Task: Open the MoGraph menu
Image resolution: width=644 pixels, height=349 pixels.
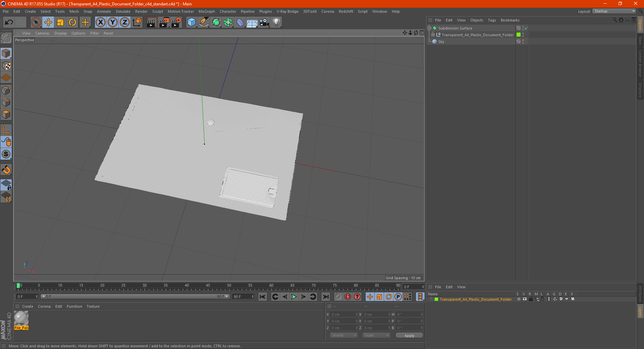Action: pyautogui.click(x=207, y=11)
